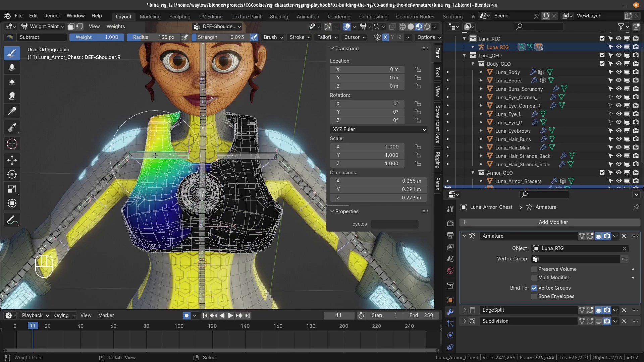The height and width of the screenshot is (362, 644).
Task: Switch to the UV Editing workspace tab
Action: [x=211, y=16]
